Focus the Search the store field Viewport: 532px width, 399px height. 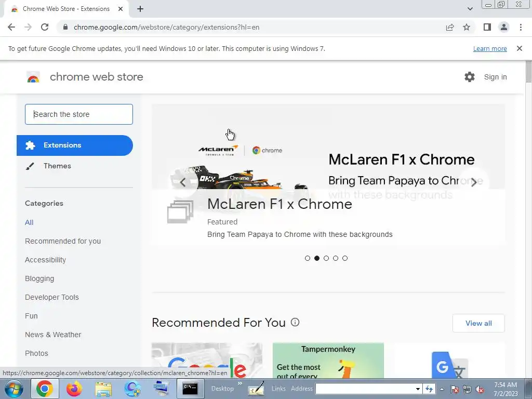pyautogui.click(x=79, y=114)
